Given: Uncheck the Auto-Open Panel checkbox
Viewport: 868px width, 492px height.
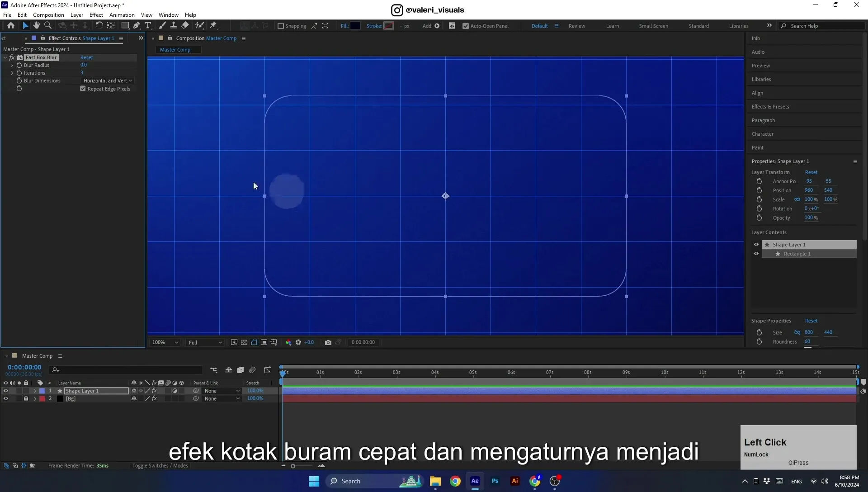Looking at the screenshot, I should click(x=466, y=26).
